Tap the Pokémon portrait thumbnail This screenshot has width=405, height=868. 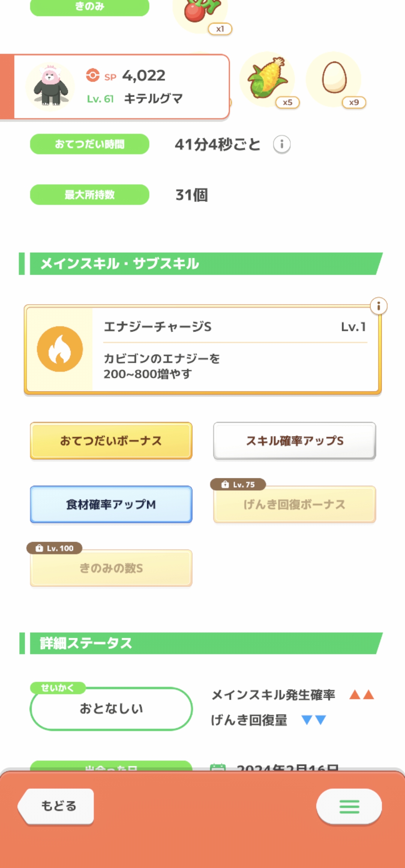click(50, 86)
